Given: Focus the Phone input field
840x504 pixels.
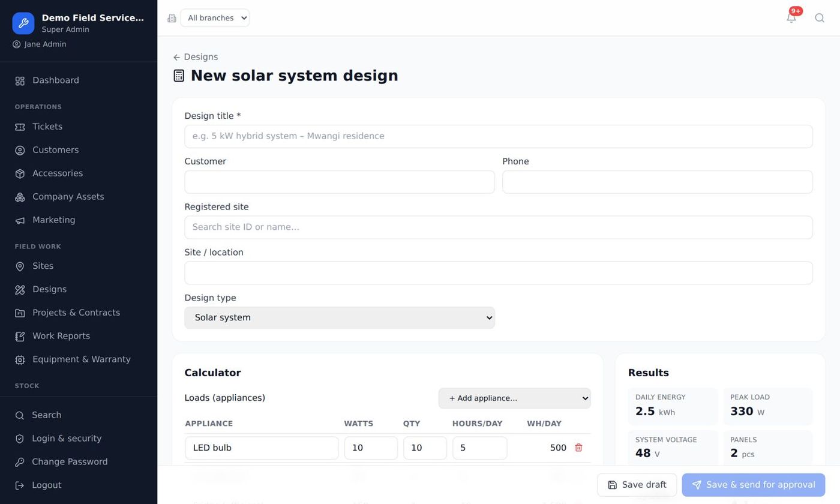Looking at the screenshot, I should coord(658,182).
